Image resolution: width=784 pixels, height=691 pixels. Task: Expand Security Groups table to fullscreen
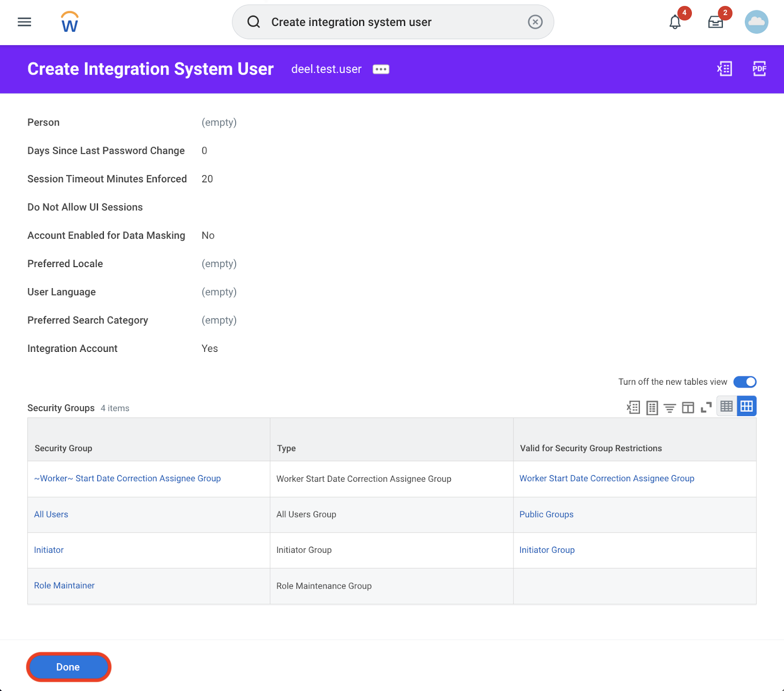point(706,407)
